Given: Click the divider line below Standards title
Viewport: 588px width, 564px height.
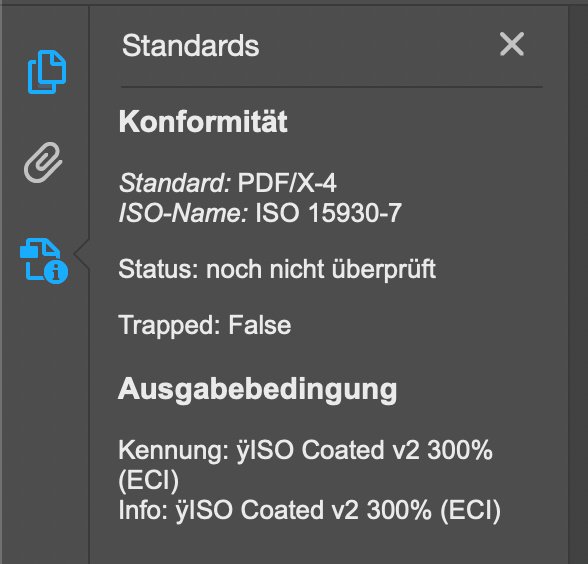Looking at the screenshot, I should click(x=332, y=87).
